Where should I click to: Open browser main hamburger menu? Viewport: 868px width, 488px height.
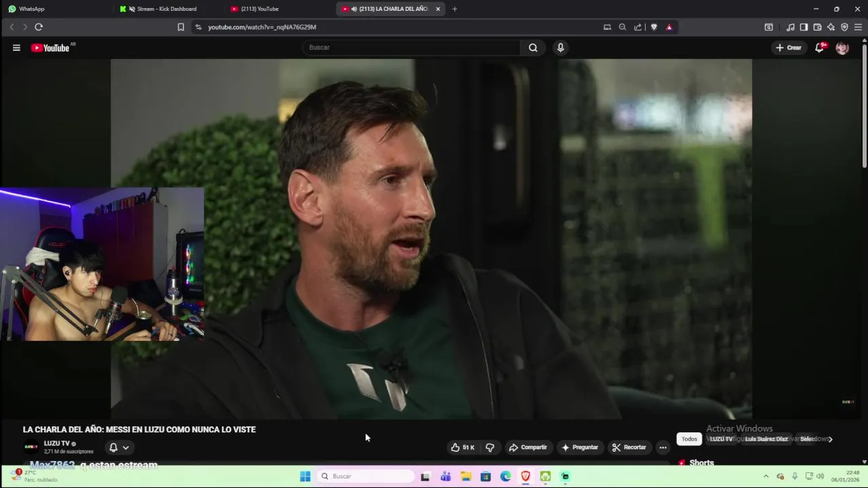pyautogui.click(x=858, y=27)
